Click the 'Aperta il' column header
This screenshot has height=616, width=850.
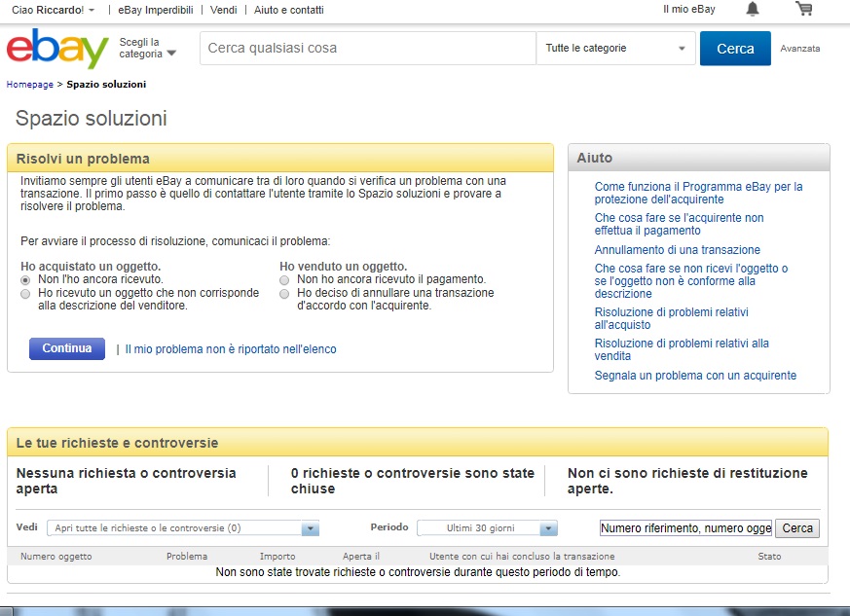[361, 557]
